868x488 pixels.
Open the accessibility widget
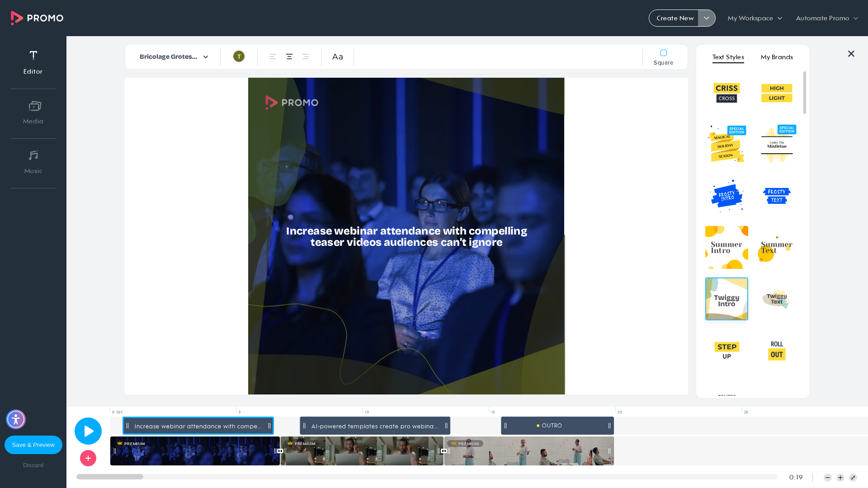(x=16, y=419)
